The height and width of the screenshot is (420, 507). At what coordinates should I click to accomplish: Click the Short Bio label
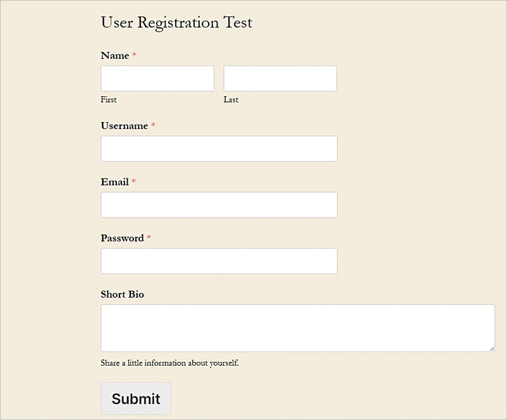pos(123,295)
